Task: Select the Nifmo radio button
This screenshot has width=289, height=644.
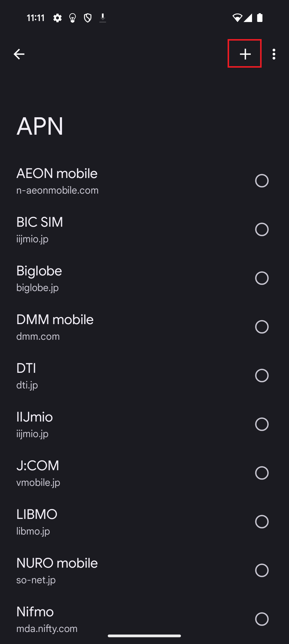Action: [262, 619]
